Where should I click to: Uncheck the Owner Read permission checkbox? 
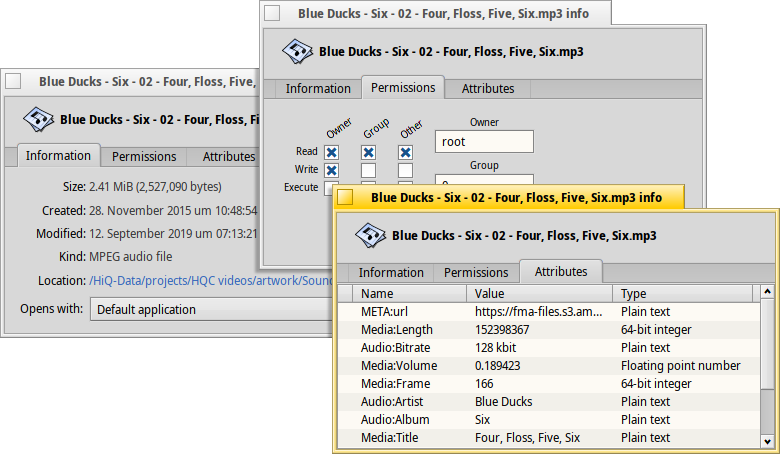pyautogui.click(x=332, y=152)
